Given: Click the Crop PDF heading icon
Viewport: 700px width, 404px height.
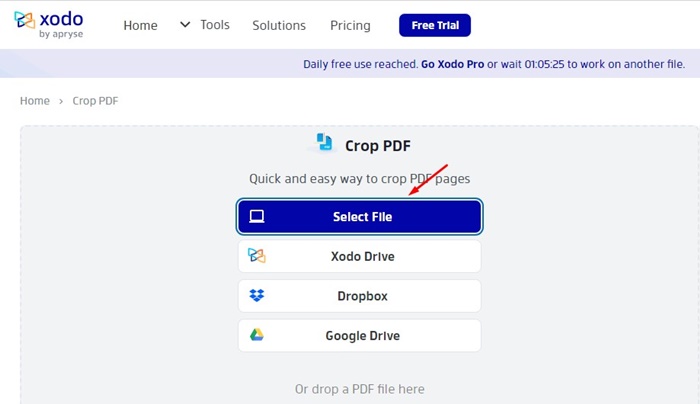Looking at the screenshot, I should [x=324, y=144].
